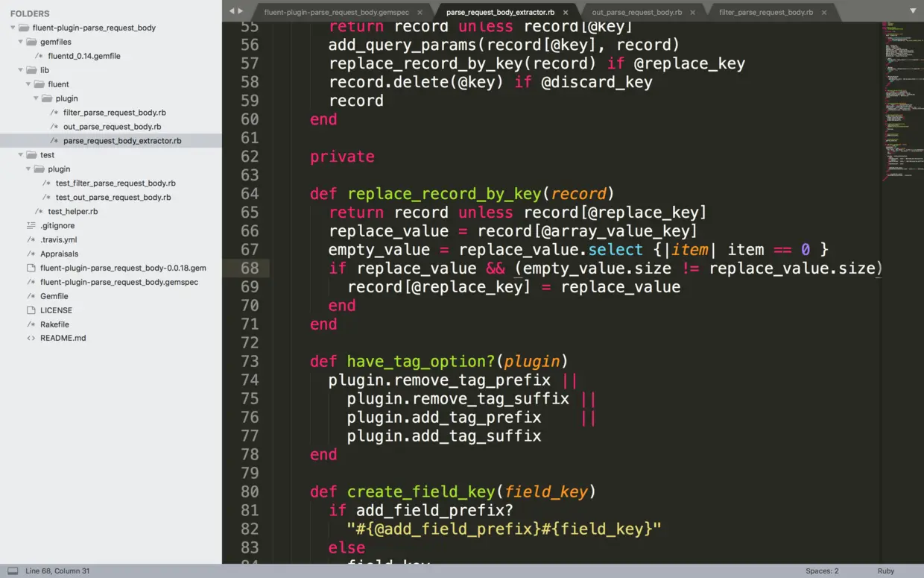Open fluentd_0.14.gemfile in sidebar
Image resolution: width=924 pixels, height=578 pixels.
click(84, 56)
